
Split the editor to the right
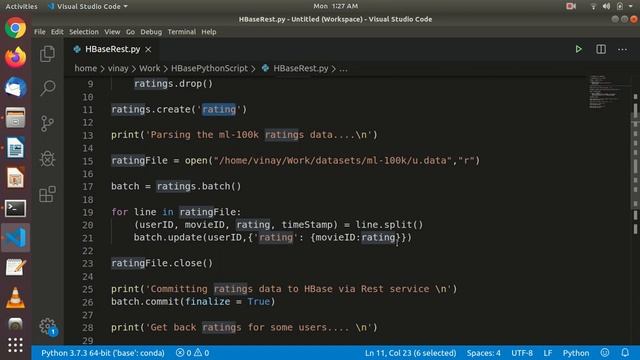coord(601,49)
